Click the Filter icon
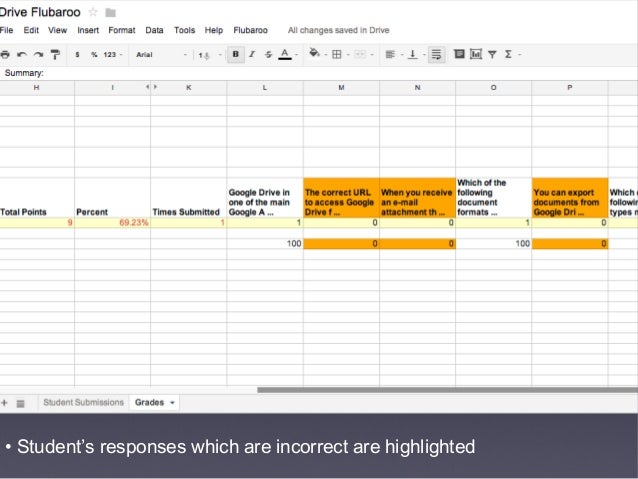638x479 pixels. (x=492, y=54)
